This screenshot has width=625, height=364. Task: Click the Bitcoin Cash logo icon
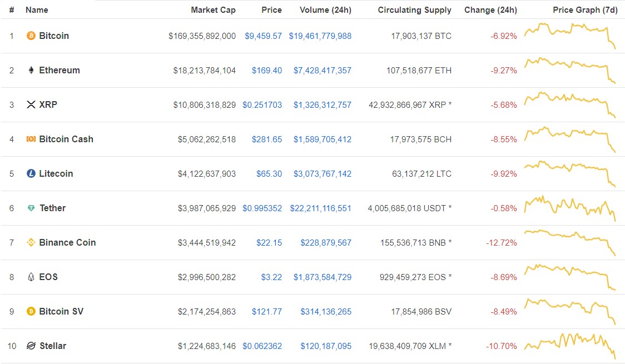click(x=31, y=139)
